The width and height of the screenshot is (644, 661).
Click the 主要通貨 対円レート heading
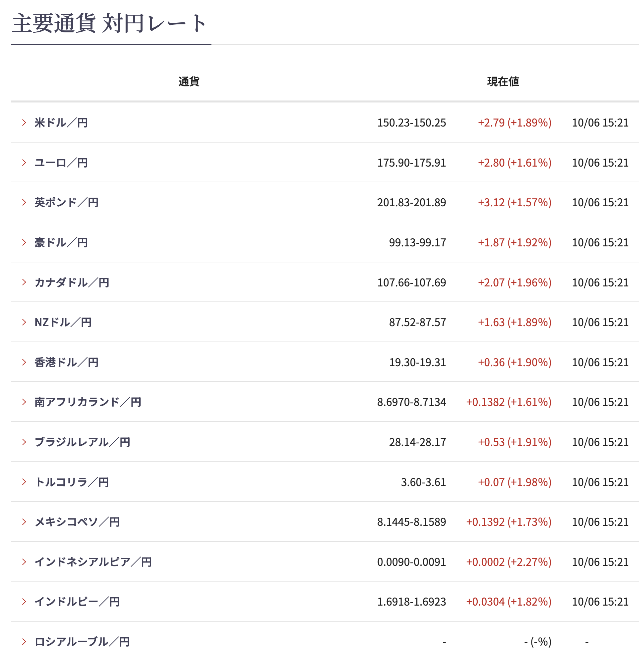[x=109, y=24]
